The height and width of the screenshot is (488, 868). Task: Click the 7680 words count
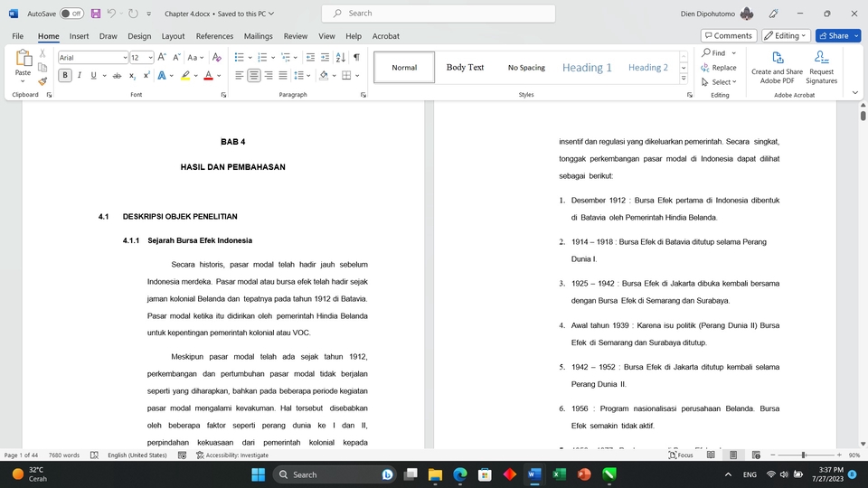64,455
